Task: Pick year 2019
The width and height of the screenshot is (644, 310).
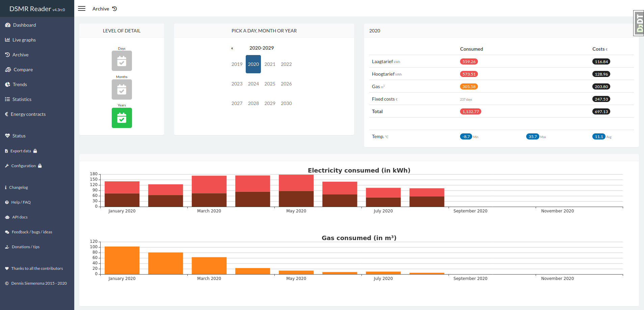Action: 237,64
